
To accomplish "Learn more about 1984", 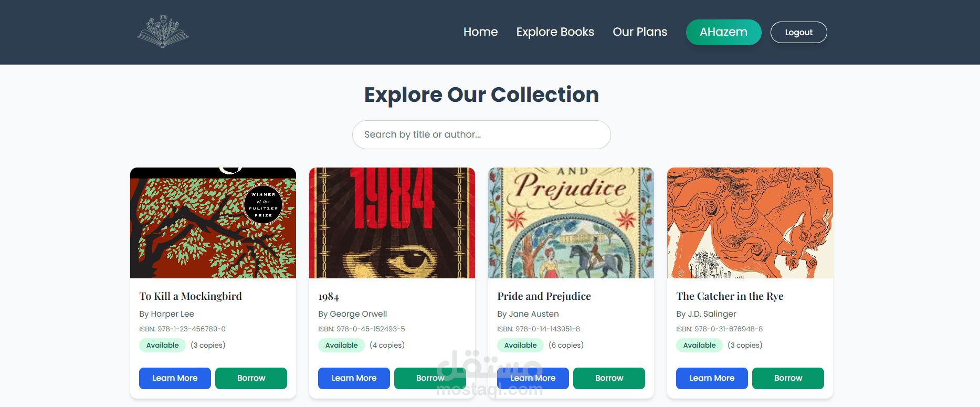I will (x=354, y=378).
